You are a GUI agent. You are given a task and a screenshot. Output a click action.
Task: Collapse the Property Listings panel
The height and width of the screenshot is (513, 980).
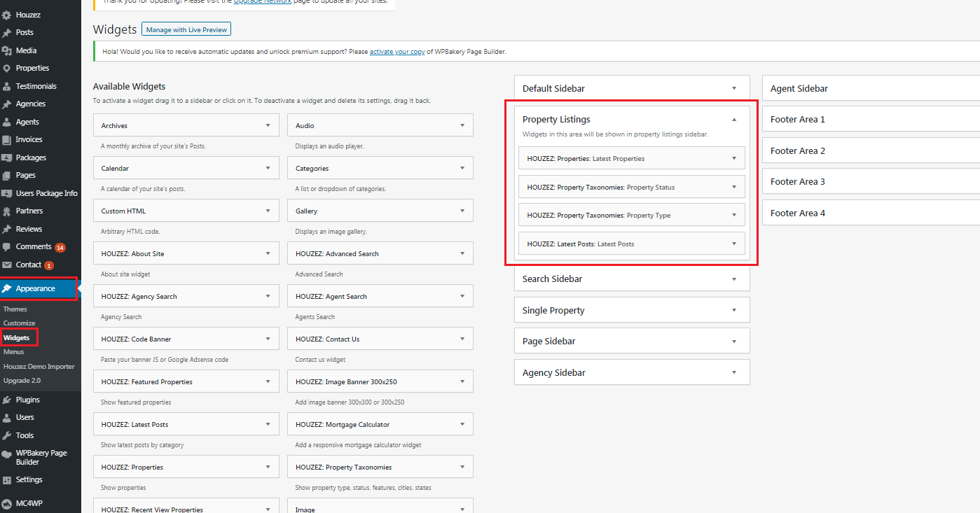click(734, 120)
